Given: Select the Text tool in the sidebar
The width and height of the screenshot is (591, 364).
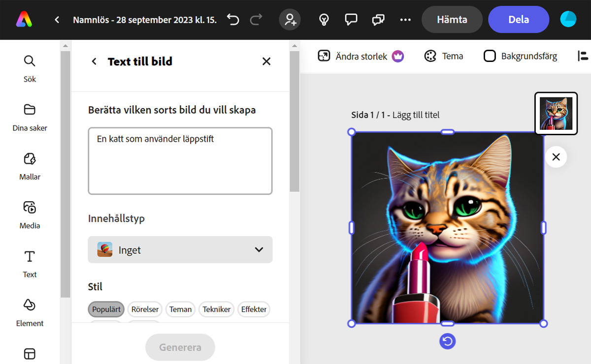Looking at the screenshot, I should [30, 256].
